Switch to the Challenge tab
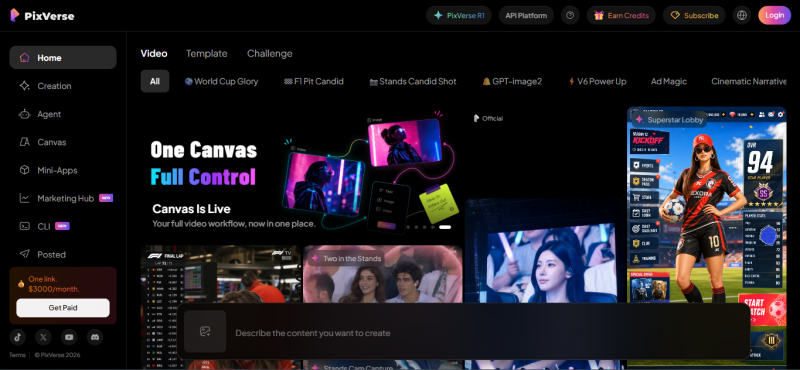The image size is (800, 370). [270, 54]
